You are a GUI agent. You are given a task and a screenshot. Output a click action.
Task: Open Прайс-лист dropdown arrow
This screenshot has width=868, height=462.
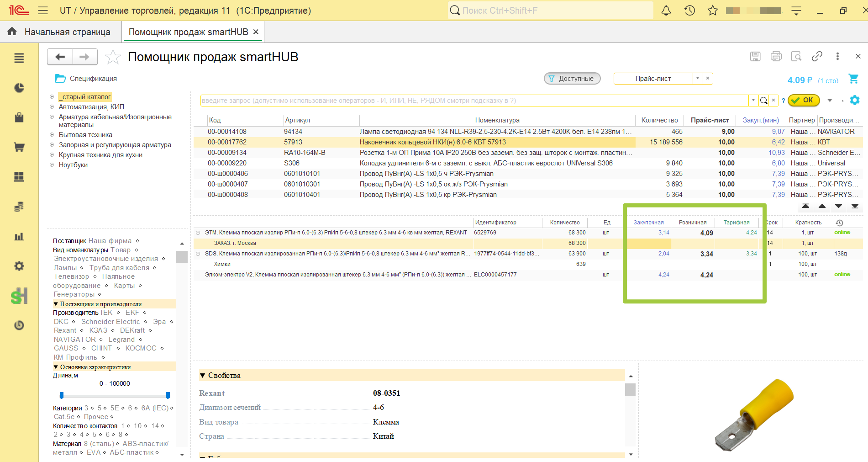coord(698,79)
